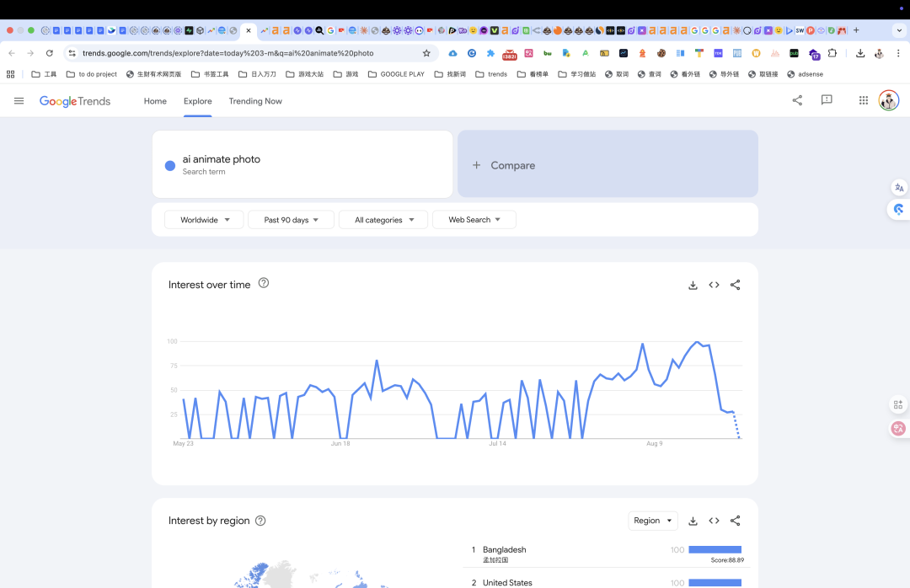Viewport: 910px width, 588px height.
Task: Edit the ai animate photo search term
Action: [x=302, y=164]
